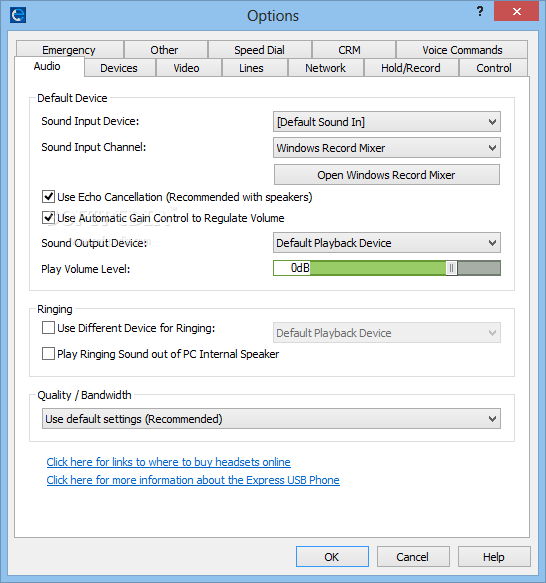This screenshot has width=546, height=583.
Task: Go to the Lines tab
Action: (254, 68)
